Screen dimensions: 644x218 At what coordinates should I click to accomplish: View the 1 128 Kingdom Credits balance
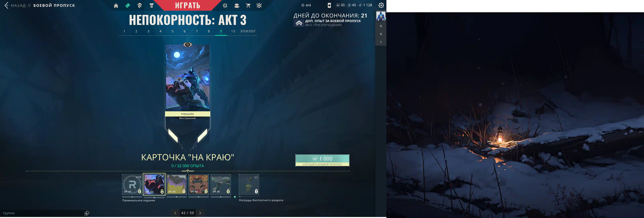pyautogui.click(x=365, y=5)
